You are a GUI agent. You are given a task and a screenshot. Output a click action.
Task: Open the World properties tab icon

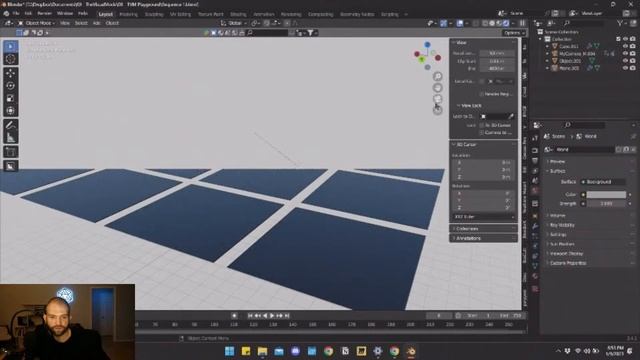click(535, 191)
